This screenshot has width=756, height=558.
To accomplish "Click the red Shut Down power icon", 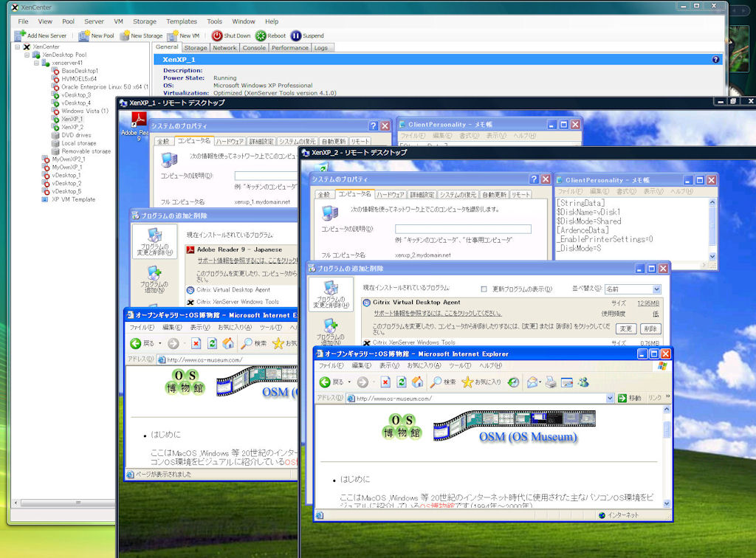I will 217,35.
